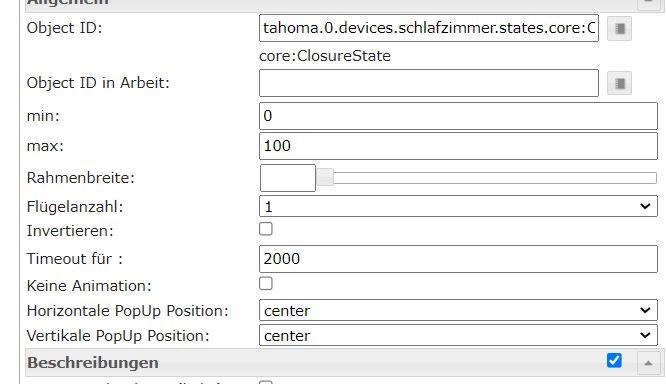666x384 pixels.
Task: Click the Rahmenbreite slider handle
Action: coord(325,178)
